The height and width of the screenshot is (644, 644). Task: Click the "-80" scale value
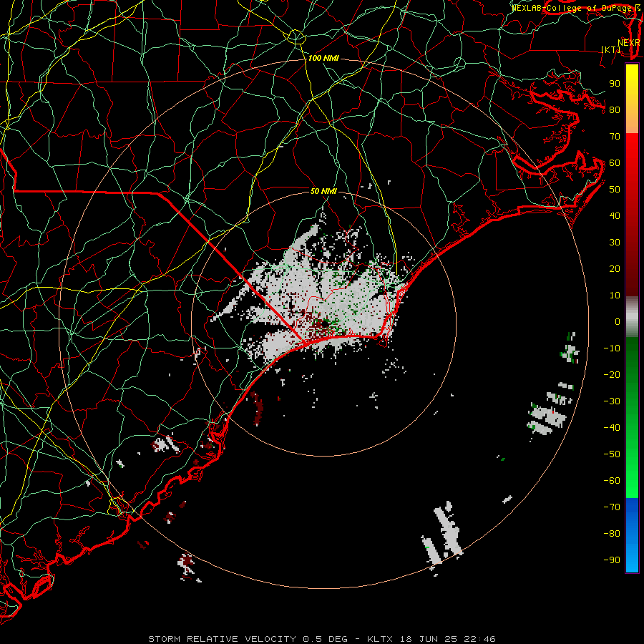(612, 534)
